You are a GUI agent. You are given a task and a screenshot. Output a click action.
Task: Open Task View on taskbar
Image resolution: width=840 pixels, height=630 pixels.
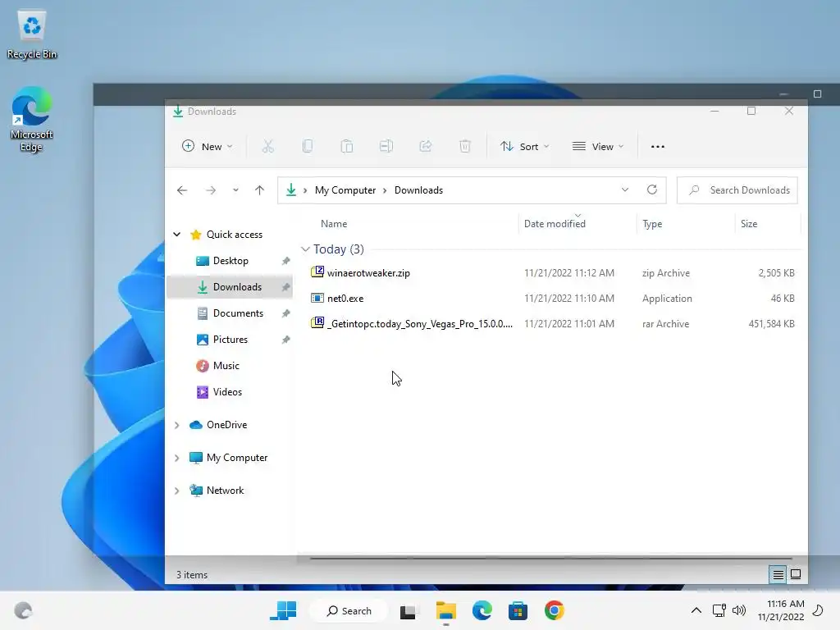coord(409,610)
